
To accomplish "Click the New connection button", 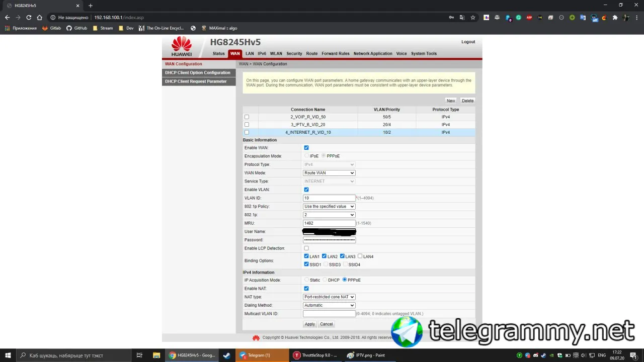I will click(x=451, y=101).
